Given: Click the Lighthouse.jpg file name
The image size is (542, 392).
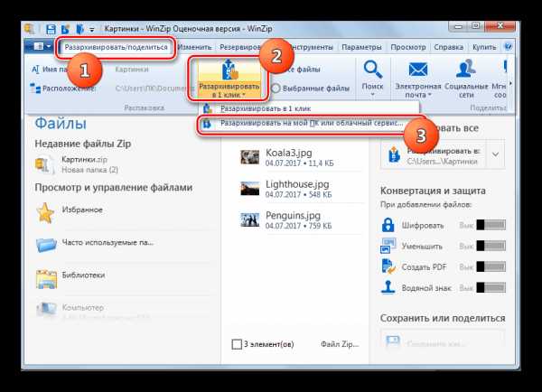Looking at the screenshot, I should pos(297,184).
